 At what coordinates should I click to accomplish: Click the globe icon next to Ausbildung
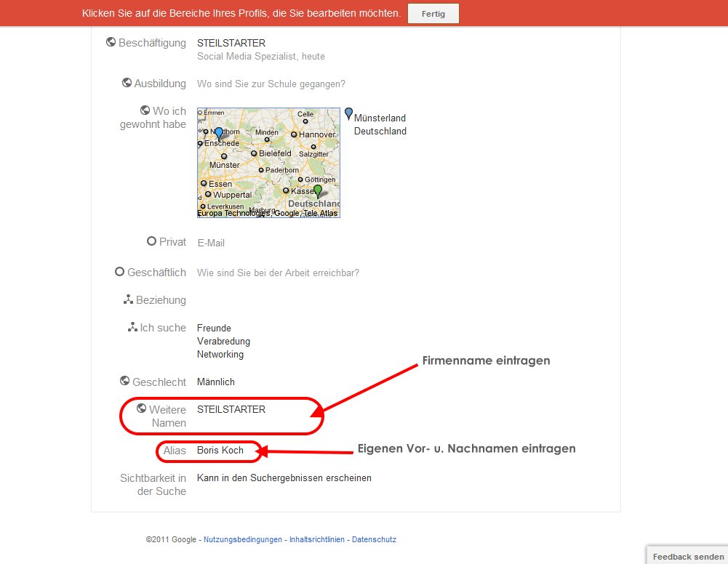point(127,83)
